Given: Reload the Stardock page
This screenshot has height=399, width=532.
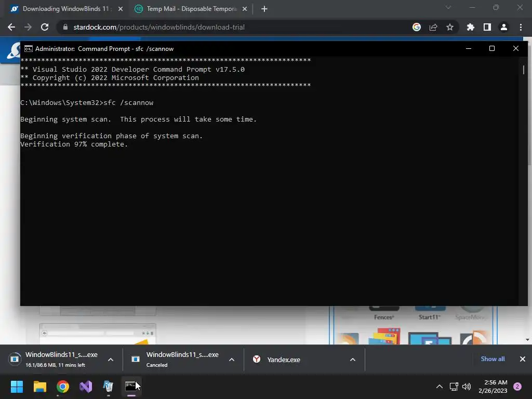Looking at the screenshot, I should (x=45, y=27).
